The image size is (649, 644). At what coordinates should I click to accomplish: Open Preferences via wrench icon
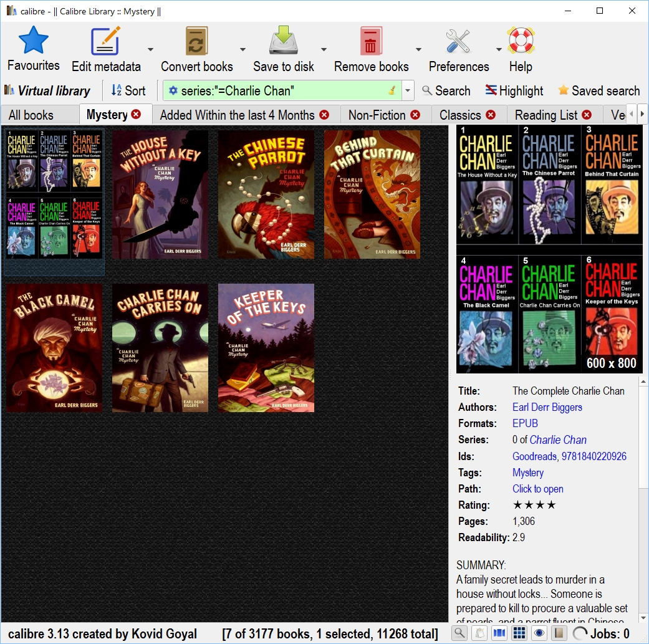pos(458,41)
